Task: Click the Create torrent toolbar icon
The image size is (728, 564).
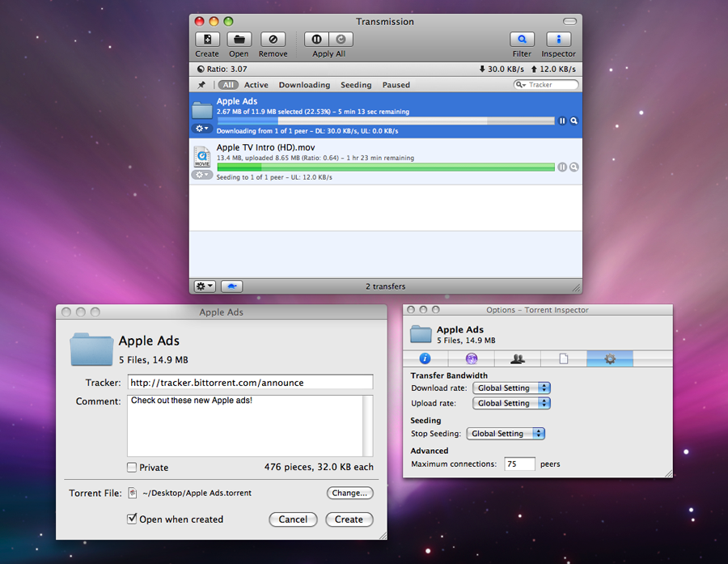Action: (207, 40)
